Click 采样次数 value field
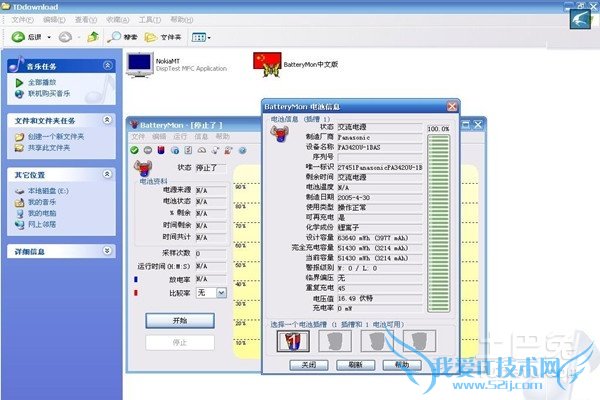 210,253
